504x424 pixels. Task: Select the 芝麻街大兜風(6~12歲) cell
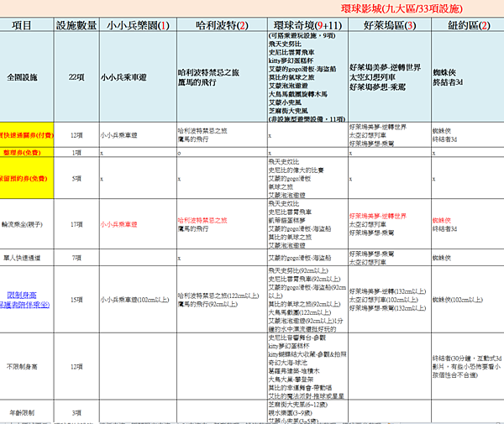[307, 411]
